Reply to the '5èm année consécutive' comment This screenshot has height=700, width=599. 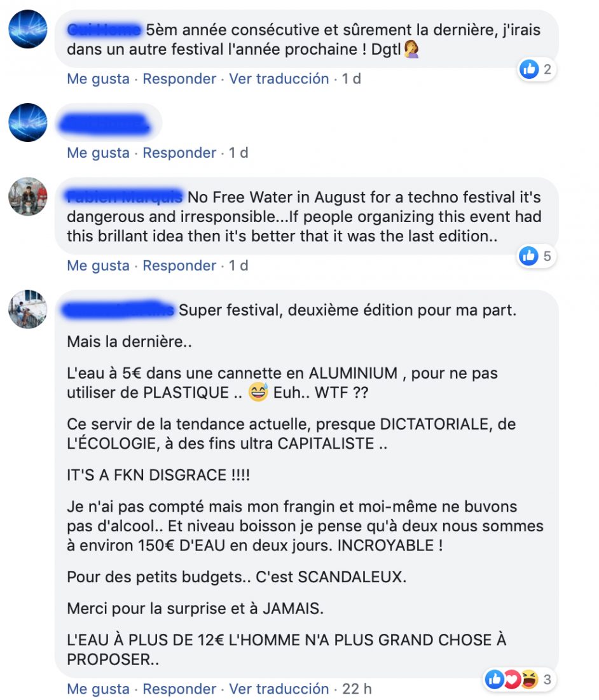coord(179,78)
